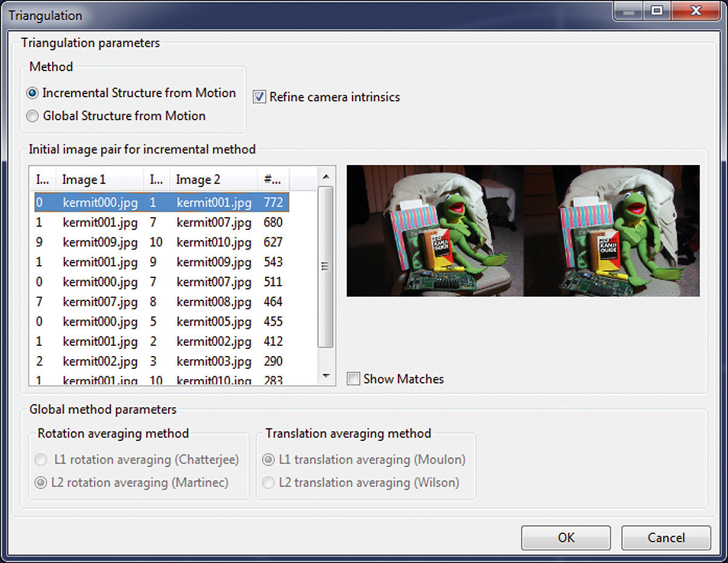Enable the Show Matches checkbox
The image size is (728, 563).
(x=353, y=379)
